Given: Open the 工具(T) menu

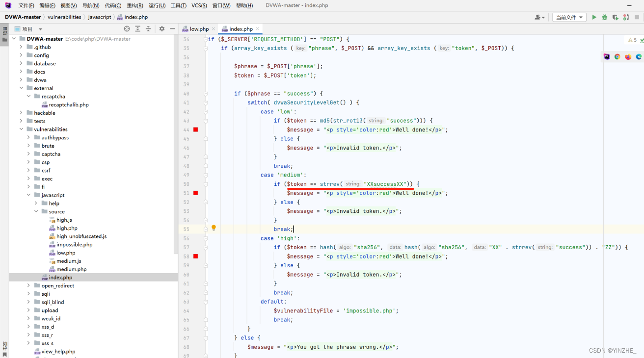Looking at the screenshot, I should [179, 5].
